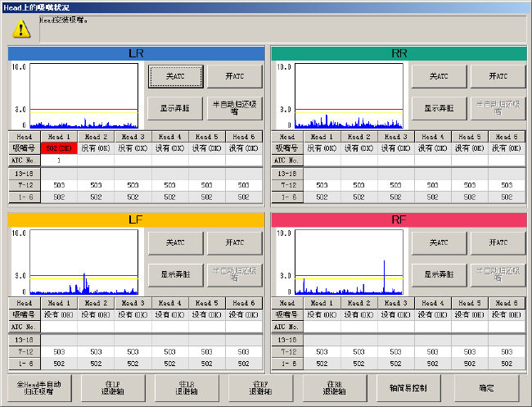Click 开ATC button in LF panel

coord(233,243)
